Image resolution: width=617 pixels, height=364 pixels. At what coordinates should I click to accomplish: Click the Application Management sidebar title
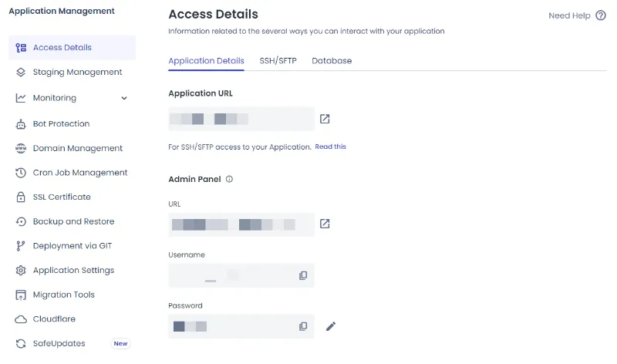(62, 11)
